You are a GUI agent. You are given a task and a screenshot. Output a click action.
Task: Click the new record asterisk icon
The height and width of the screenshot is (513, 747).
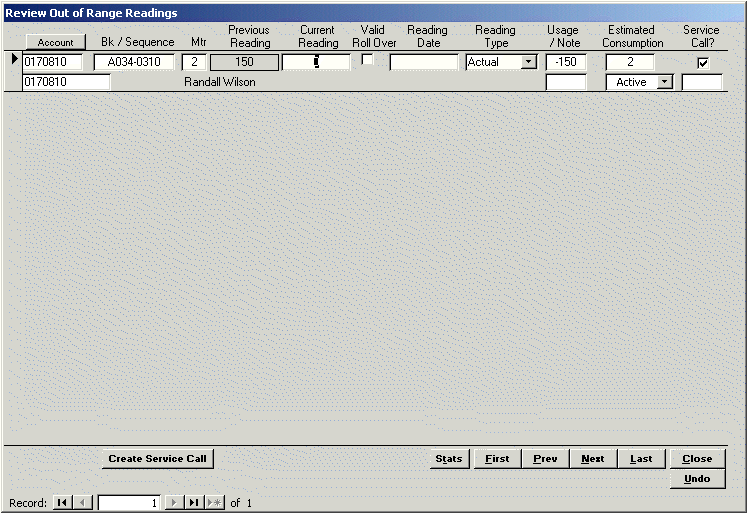pyautogui.click(x=214, y=503)
